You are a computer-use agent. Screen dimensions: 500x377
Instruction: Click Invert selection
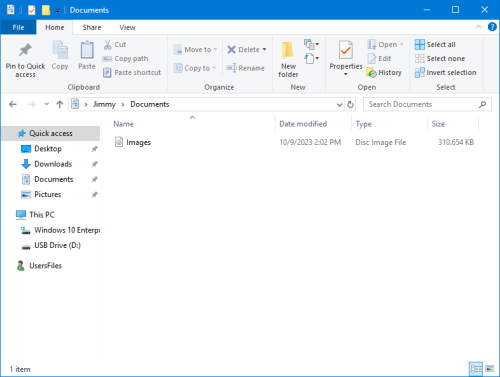445,73
